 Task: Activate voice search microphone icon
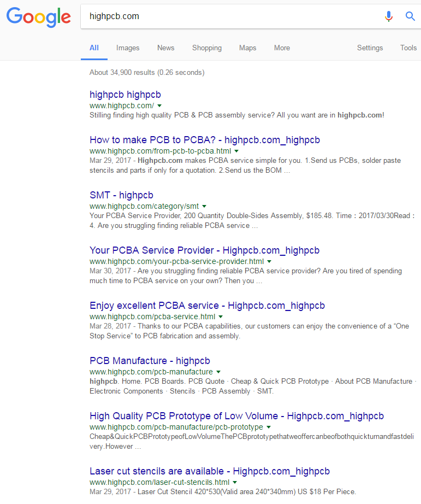click(x=389, y=16)
